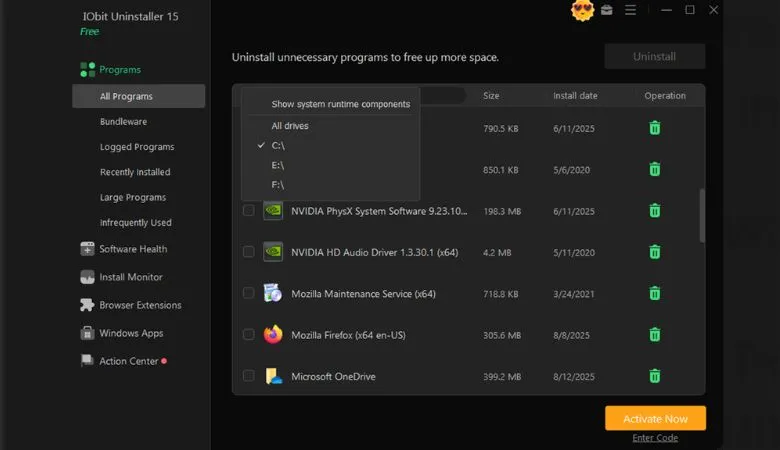Image resolution: width=780 pixels, height=450 pixels.
Task: Click the program list vertical scrollbar
Action: (x=702, y=215)
